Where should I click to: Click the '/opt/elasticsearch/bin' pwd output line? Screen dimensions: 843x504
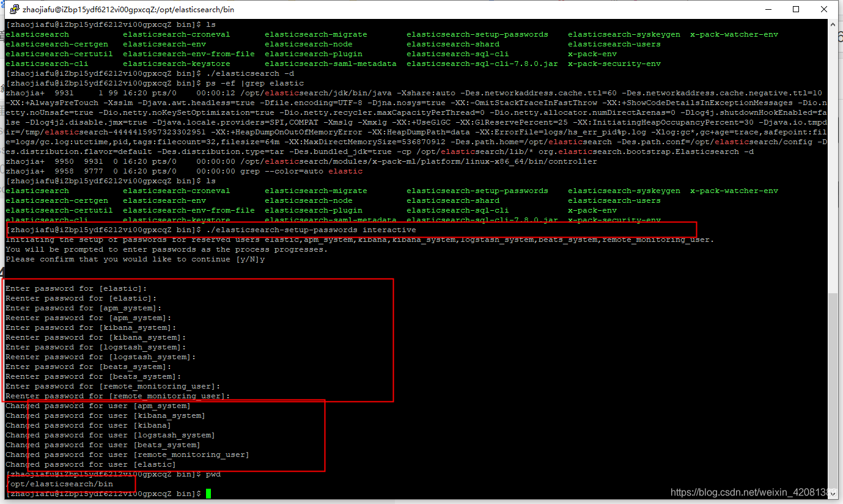click(59, 484)
